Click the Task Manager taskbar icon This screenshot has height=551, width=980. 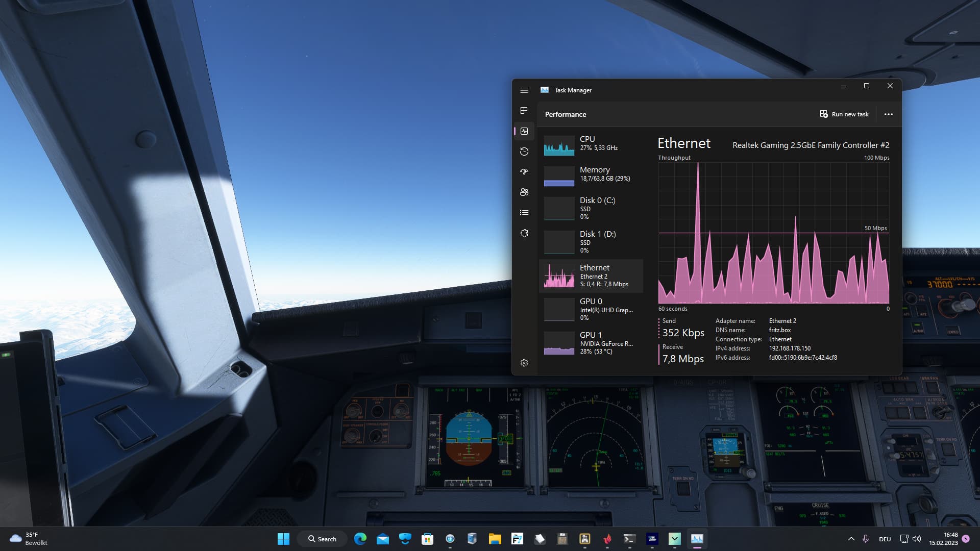[697, 539]
